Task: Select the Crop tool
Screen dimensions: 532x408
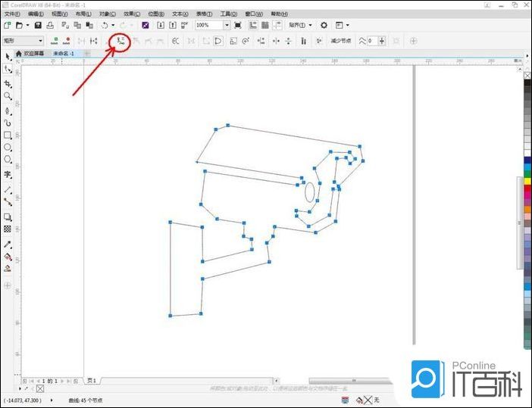Action: tap(8, 84)
